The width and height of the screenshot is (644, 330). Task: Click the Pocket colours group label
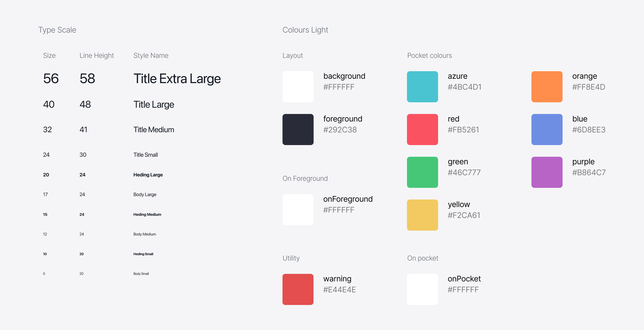click(x=430, y=55)
